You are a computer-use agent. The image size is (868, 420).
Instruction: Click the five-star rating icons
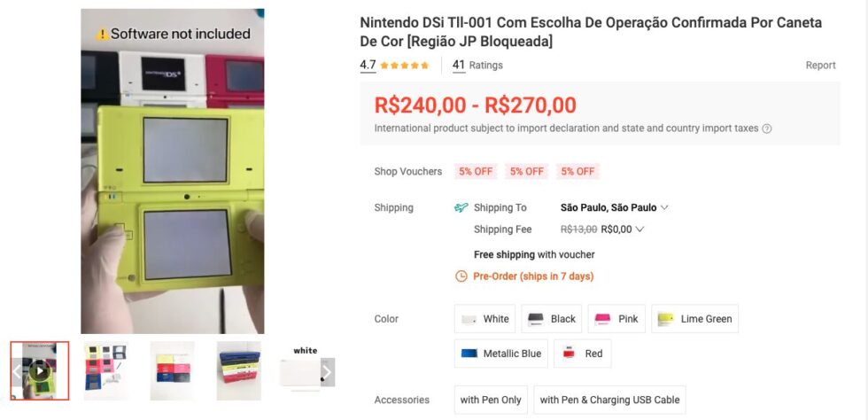click(x=405, y=66)
